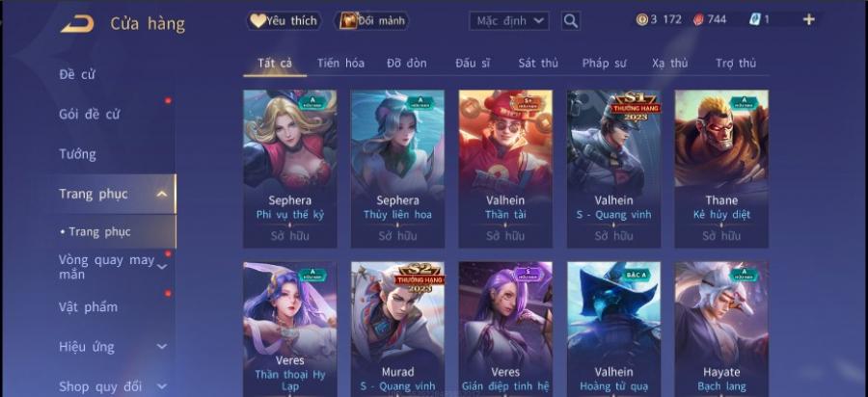
Task: Select the Tiến hóa filter tab
Action: 340,63
